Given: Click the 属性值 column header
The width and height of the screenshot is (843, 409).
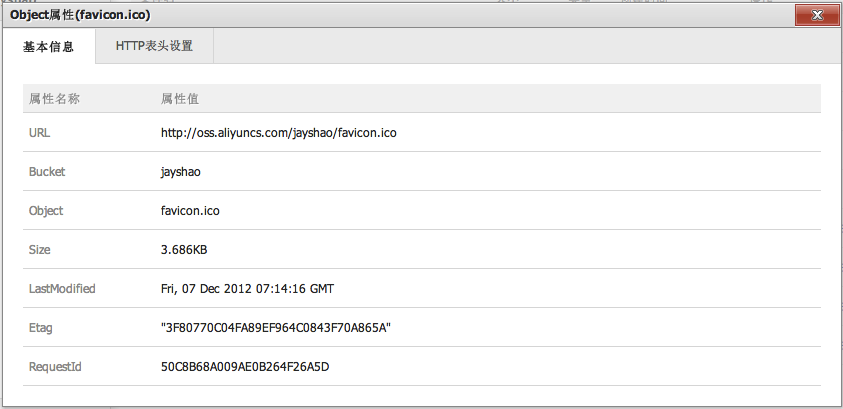Looking at the screenshot, I should pyautogui.click(x=179, y=98).
